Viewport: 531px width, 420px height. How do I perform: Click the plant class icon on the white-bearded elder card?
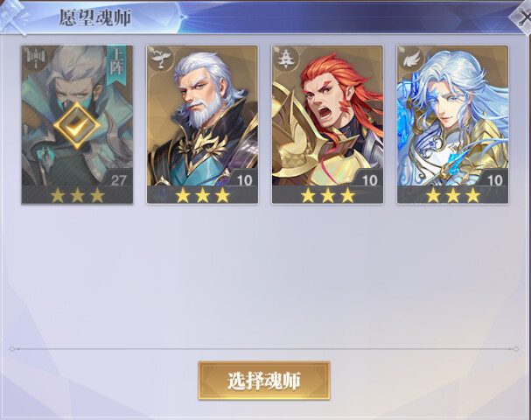(x=159, y=58)
